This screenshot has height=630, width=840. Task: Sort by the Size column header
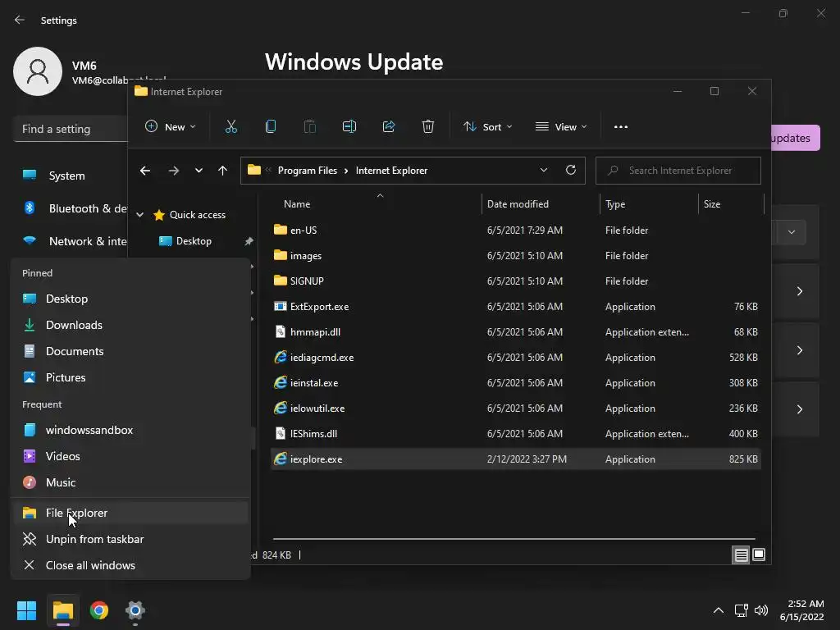click(x=712, y=204)
